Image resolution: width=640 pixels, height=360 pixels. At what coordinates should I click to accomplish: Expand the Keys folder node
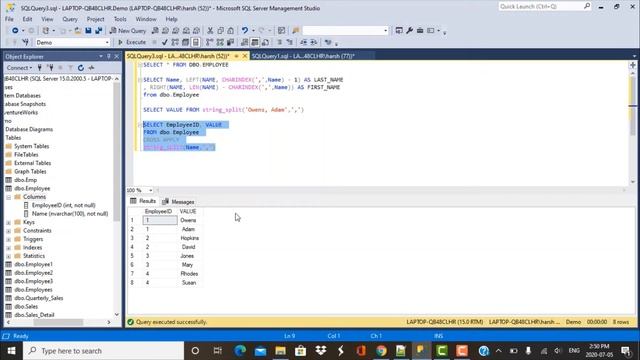click(9, 222)
